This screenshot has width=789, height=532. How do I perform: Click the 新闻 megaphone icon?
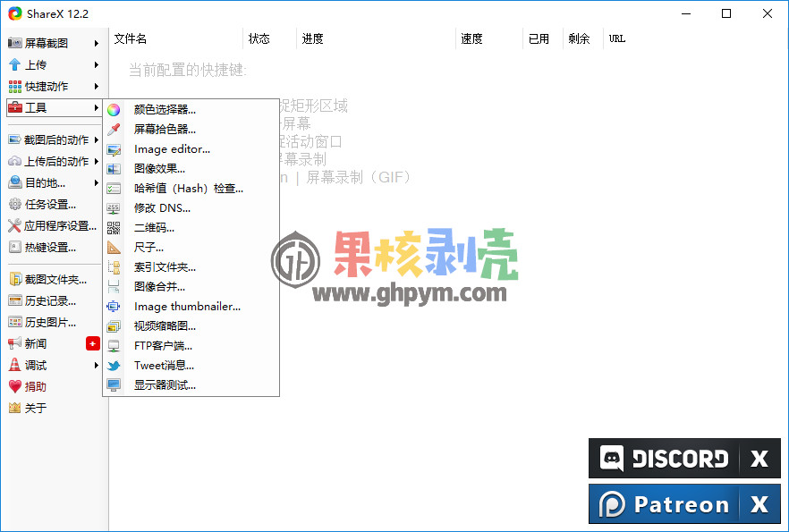click(15, 343)
